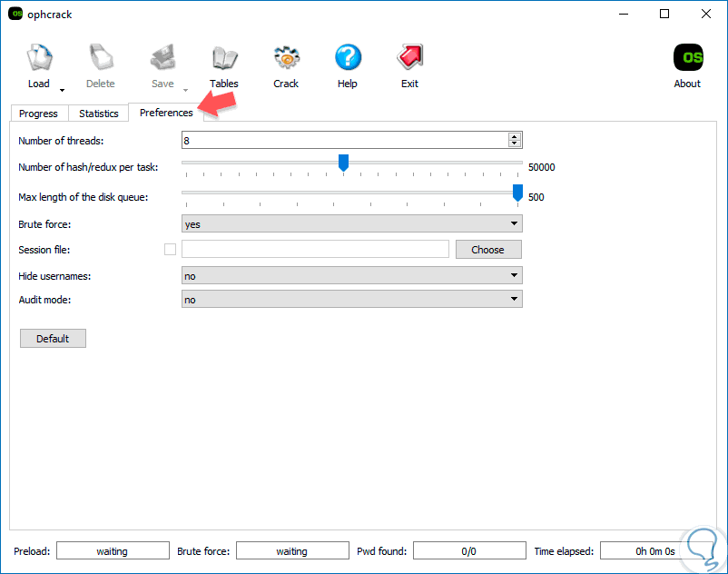Click the Default button
The image size is (728, 574).
pos(53,339)
